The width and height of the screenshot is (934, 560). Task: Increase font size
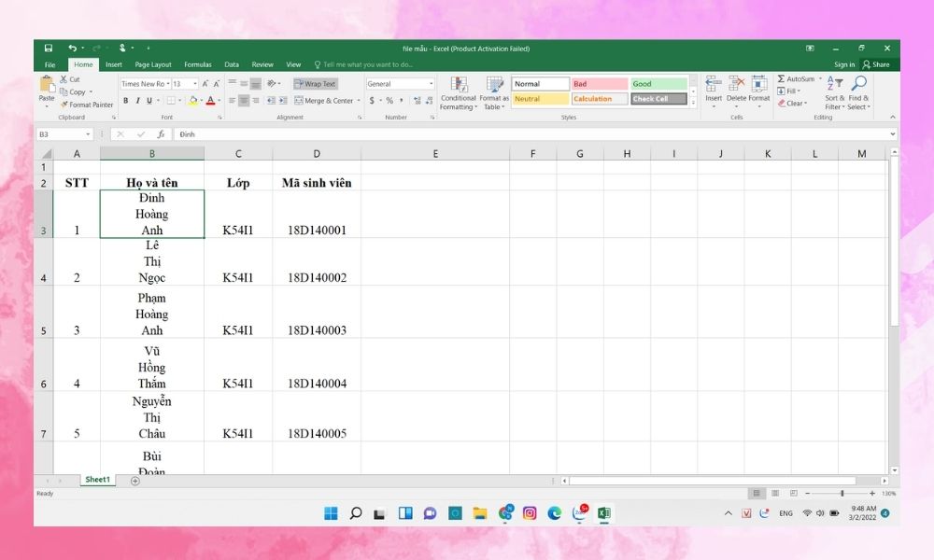pyautogui.click(x=205, y=84)
